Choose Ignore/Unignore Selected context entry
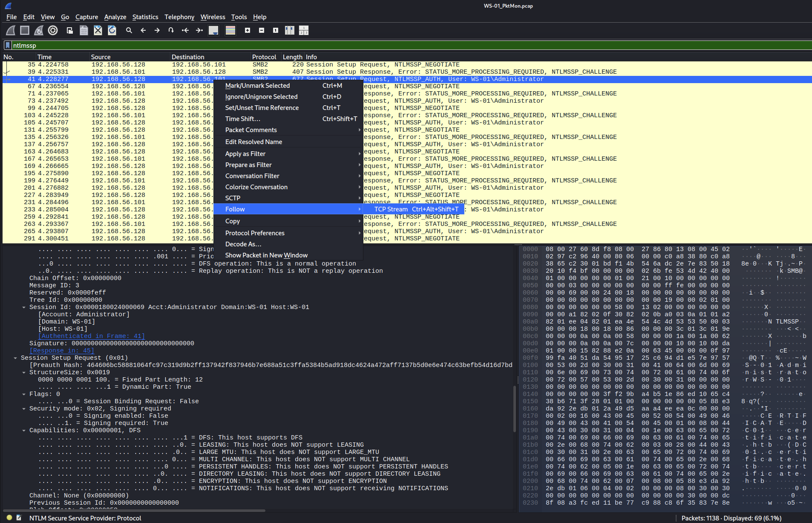 tap(288, 97)
